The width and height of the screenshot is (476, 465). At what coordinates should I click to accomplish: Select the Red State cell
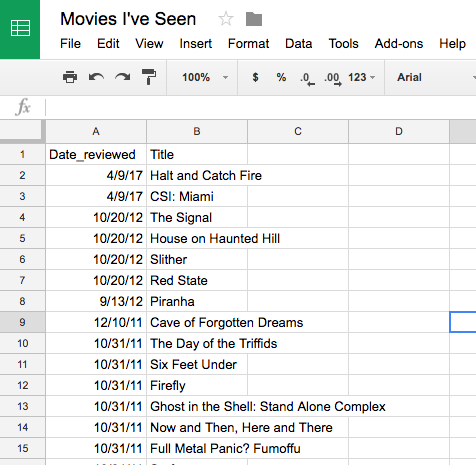197,280
